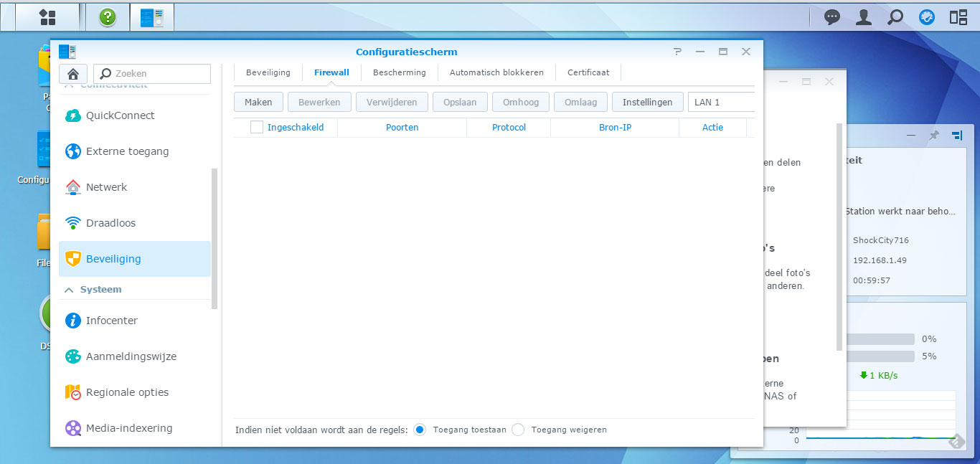
Task: Open the Configuratiescherm desktop shortcut icon
Action: click(x=43, y=151)
